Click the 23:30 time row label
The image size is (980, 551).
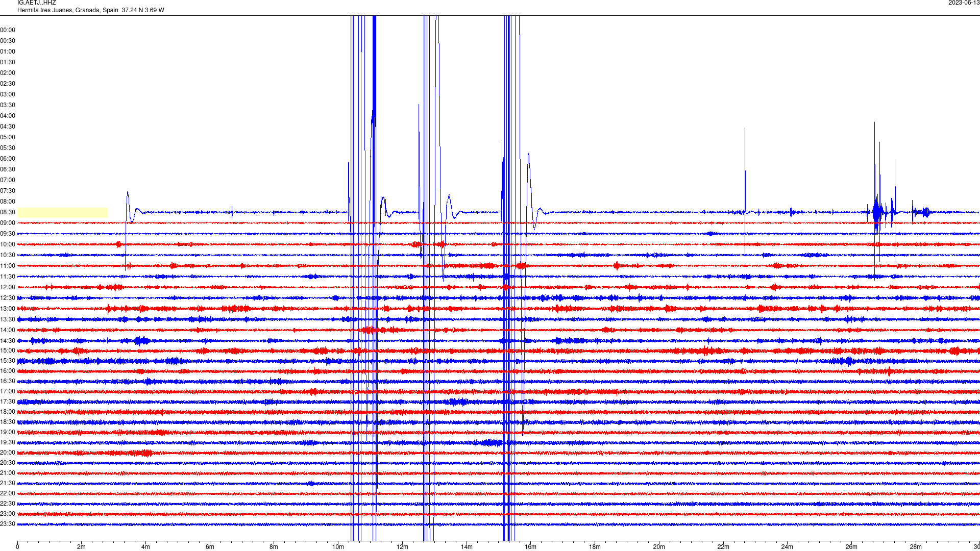[x=8, y=524]
